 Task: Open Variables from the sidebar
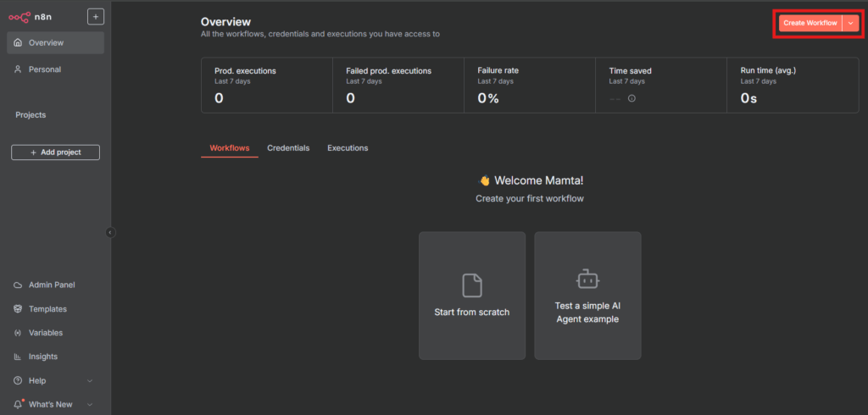pos(46,333)
